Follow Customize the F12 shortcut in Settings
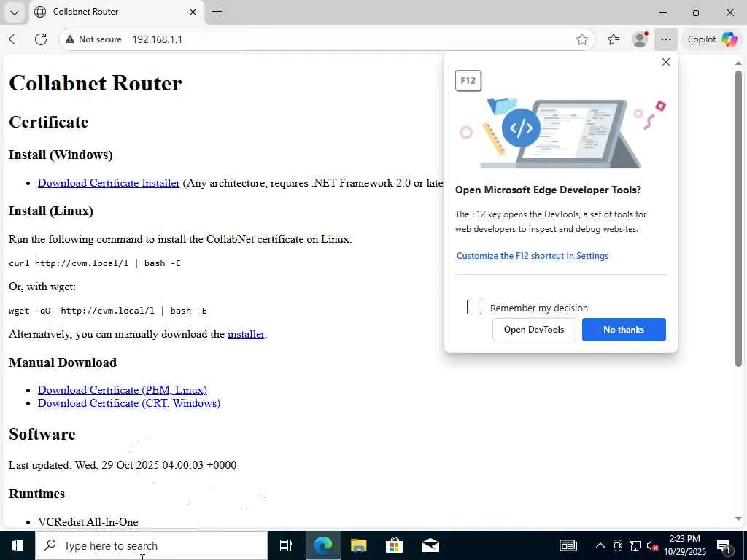747x560 pixels. point(532,256)
